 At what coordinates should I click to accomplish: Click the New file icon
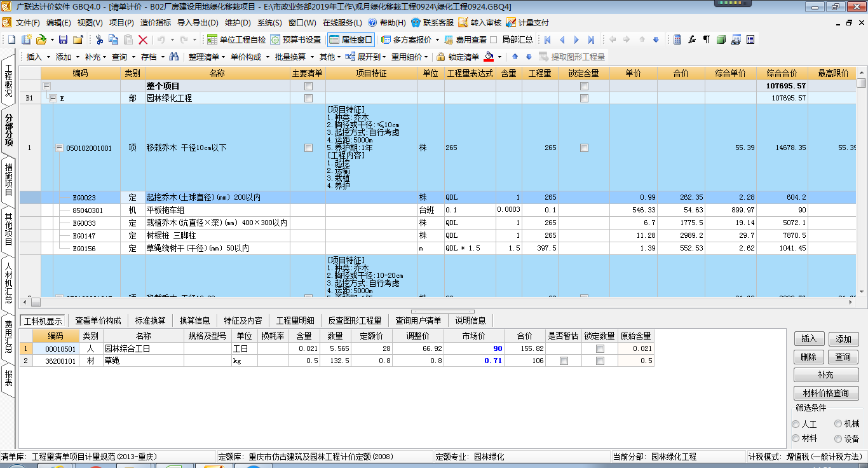tap(12, 39)
